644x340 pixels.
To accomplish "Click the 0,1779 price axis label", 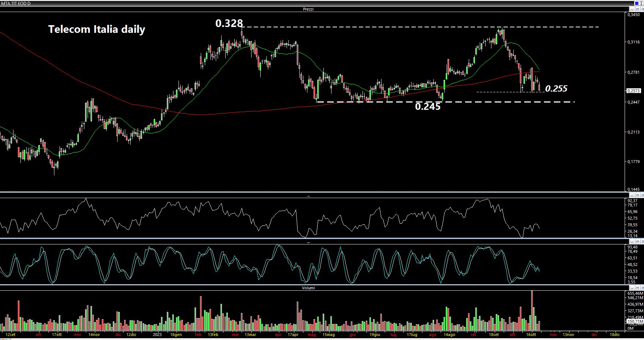I will [633, 161].
